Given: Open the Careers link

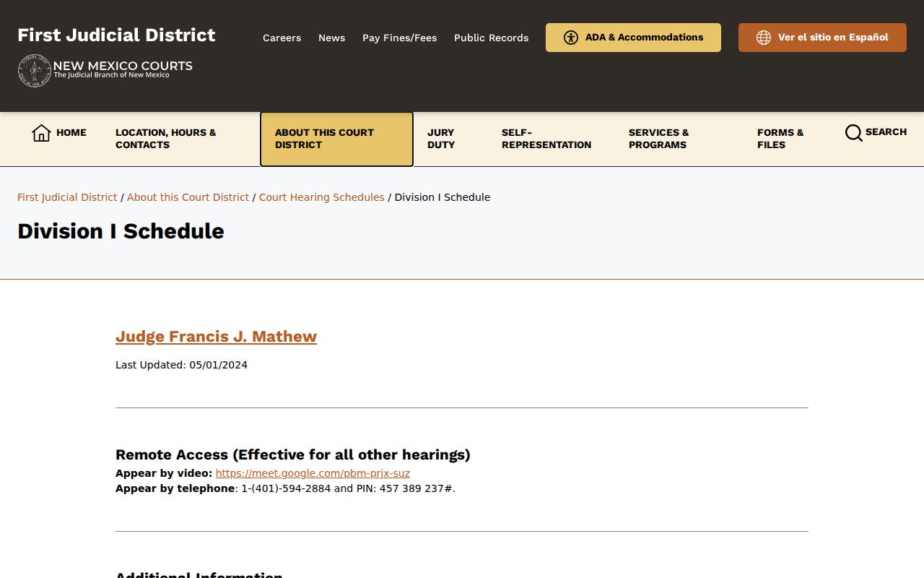Looking at the screenshot, I should [282, 38].
